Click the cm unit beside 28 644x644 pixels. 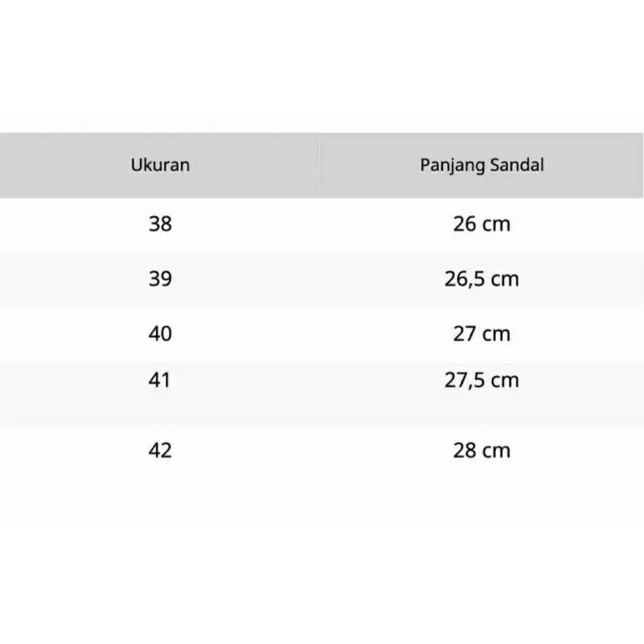pos(496,450)
